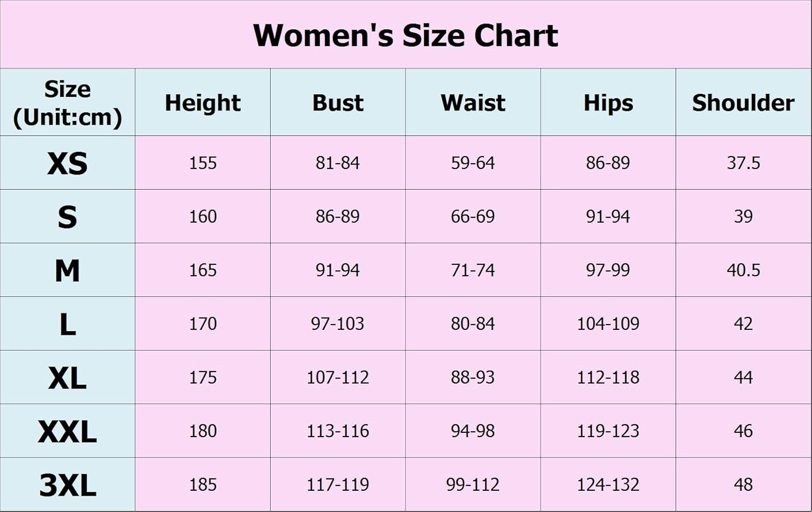The image size is (812, 512).
Task: Select the Height column header
Action: 202,103
